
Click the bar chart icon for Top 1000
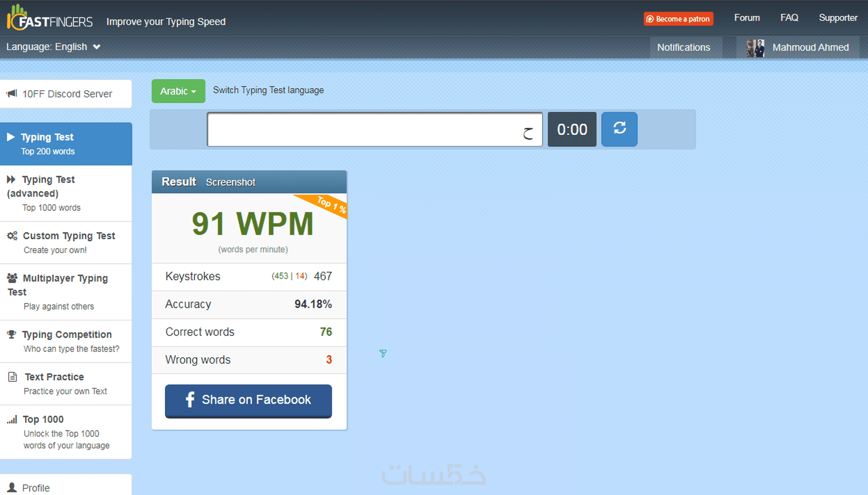click(12, 419)
